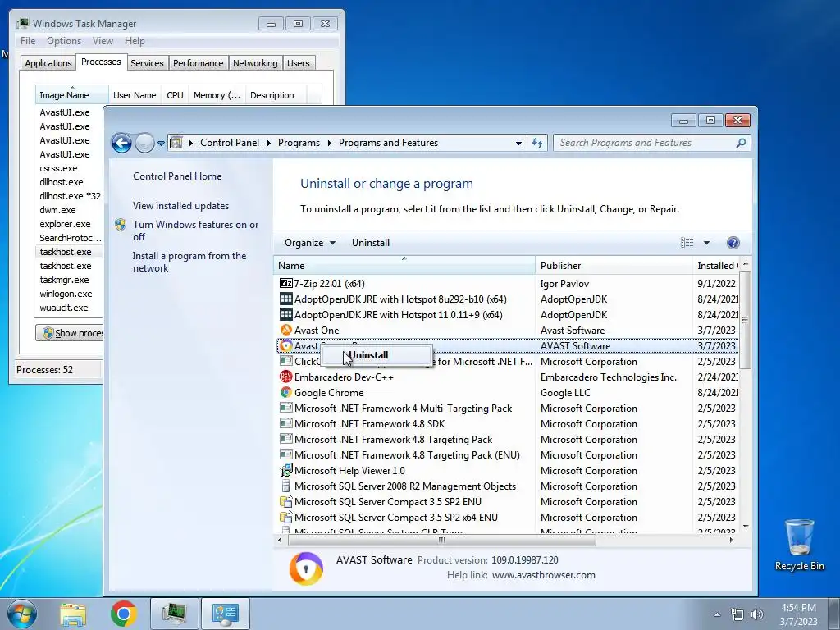840x630 pixels.
Task: Open Control Panel Home link
Action: pos(177,176)
